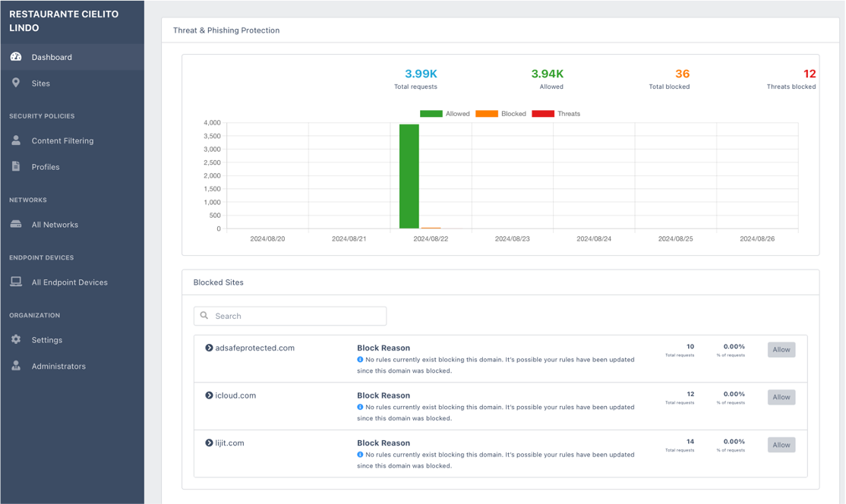This screenshot has height=504, width=846.
Task: Click icloud.com total requests count 12
Action: [x=690, y=394]
